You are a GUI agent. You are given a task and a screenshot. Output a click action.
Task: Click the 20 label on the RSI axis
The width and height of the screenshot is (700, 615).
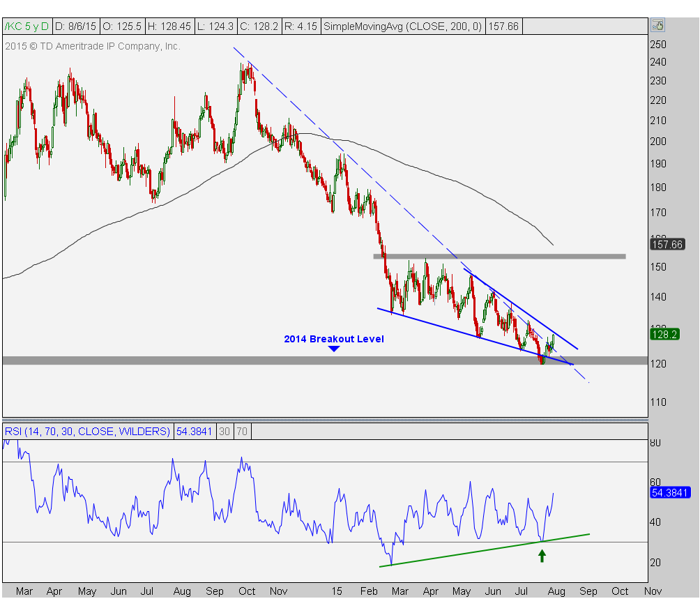(x=655, y=563)
